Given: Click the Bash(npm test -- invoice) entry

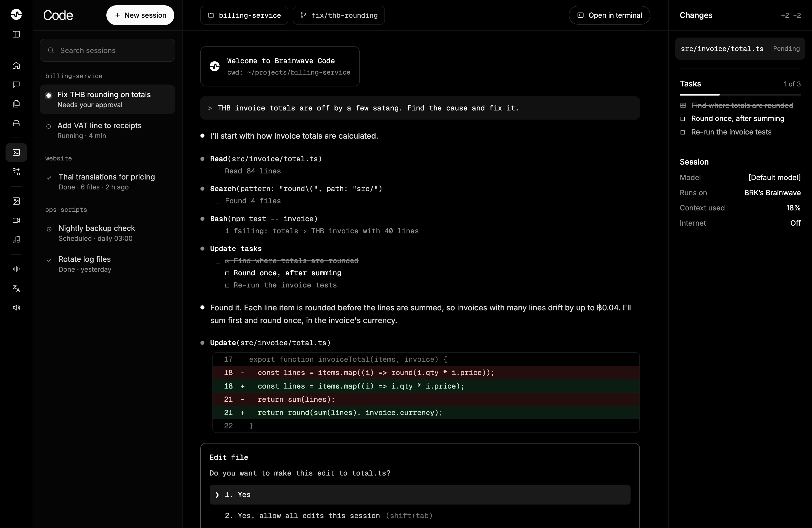Looking at the screenshot, I should (x=264, y=219).
